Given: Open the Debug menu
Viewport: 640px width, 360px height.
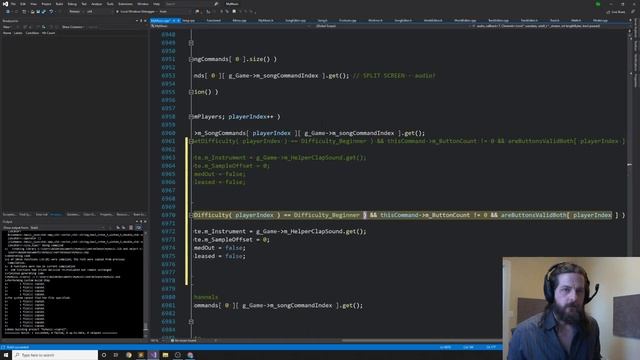Looking at the screenshot, I should click(72, 4).
